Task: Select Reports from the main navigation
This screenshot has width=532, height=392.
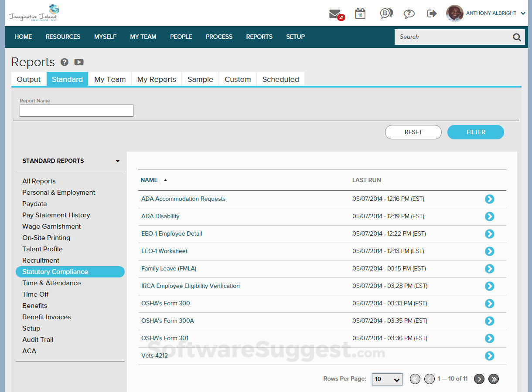Action: [x=259, y=37]
